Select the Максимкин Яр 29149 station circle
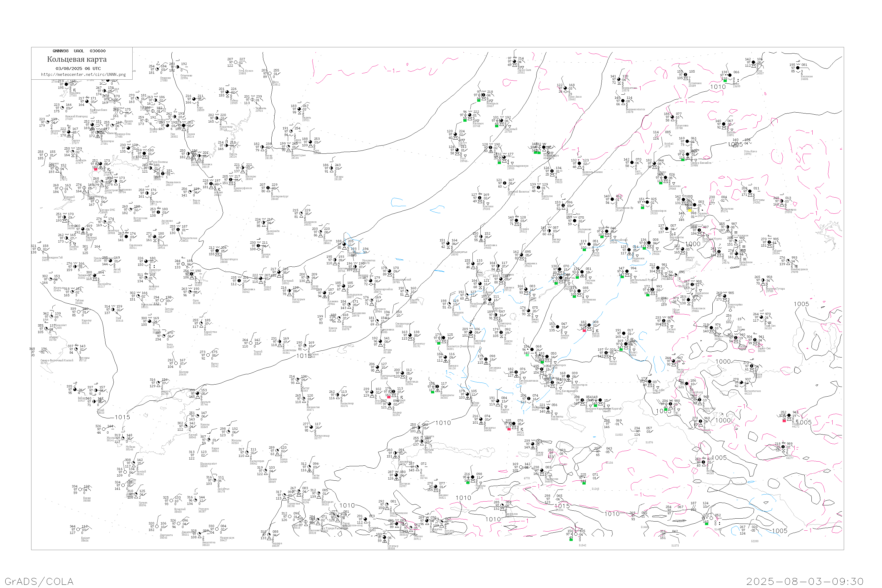Screen dimensions: 882x588 tap(612, 200)
